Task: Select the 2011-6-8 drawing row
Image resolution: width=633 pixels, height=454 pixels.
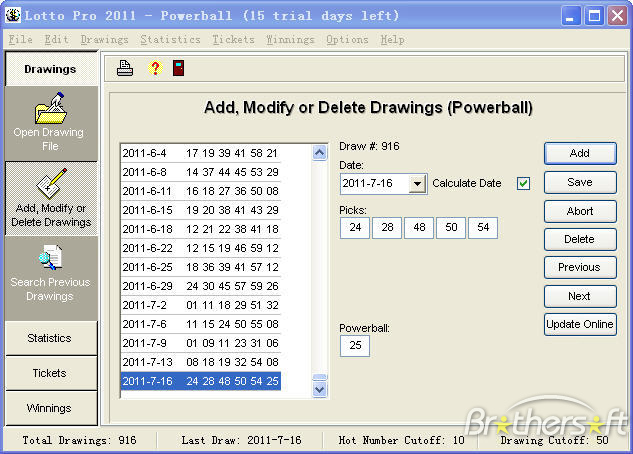Action: coord(201,172)
